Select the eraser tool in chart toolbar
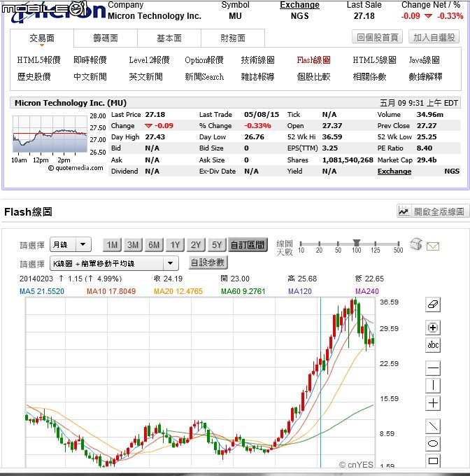The image size is (470, 476). click(433, 304)
